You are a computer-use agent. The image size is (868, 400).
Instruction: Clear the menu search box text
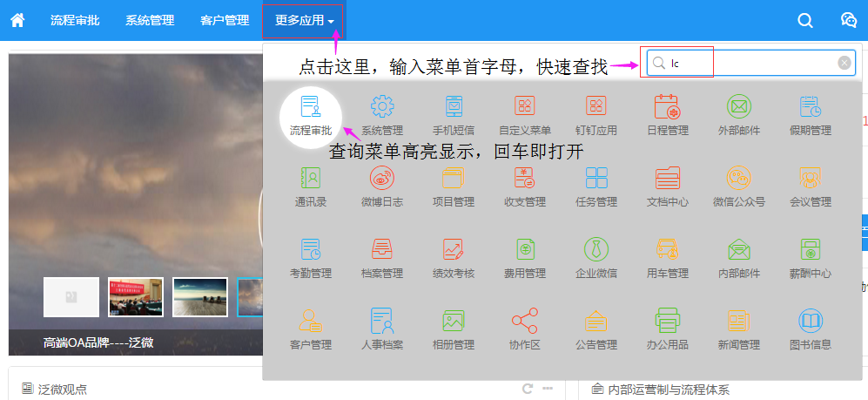pos(844,63)
